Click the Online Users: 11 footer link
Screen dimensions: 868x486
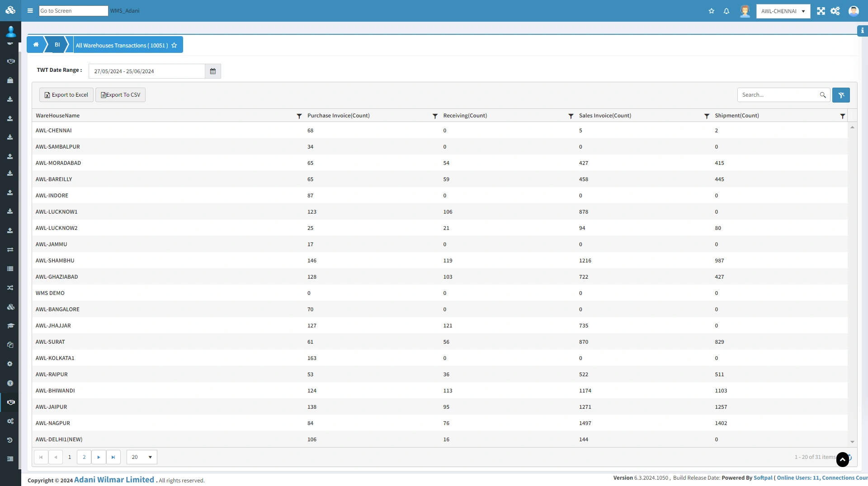797,478
